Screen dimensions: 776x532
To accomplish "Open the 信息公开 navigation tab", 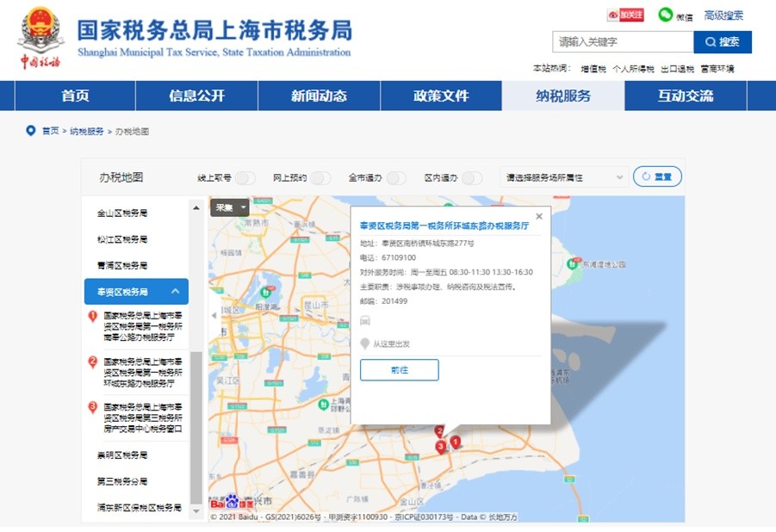I will [196, 96].
